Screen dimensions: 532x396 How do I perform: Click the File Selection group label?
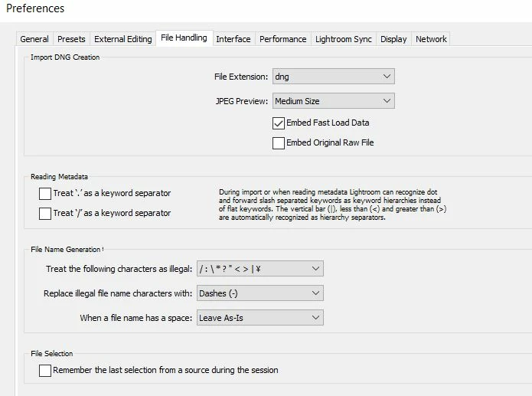click(x=52, y=354)
